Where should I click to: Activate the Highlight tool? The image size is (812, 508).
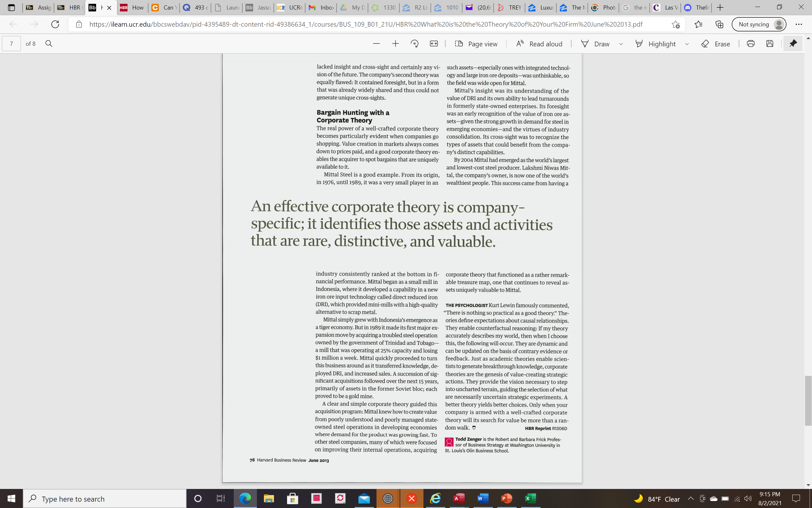[x=656, y=44]
